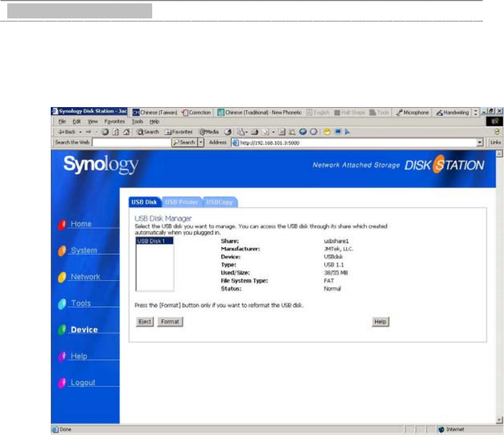
Task: Click the Stop loading icon
Action: tap(105, 132)
